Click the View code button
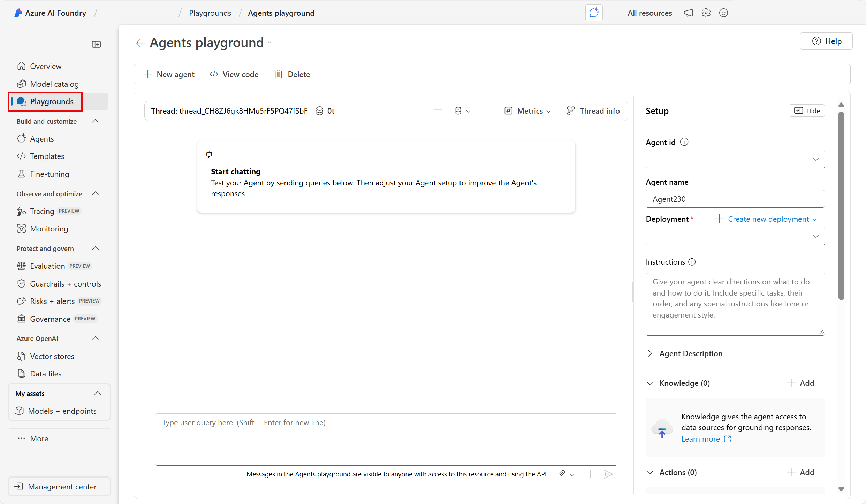Viewport: 866px width, 504px height. pyautogui.click(x=234, y=74)
